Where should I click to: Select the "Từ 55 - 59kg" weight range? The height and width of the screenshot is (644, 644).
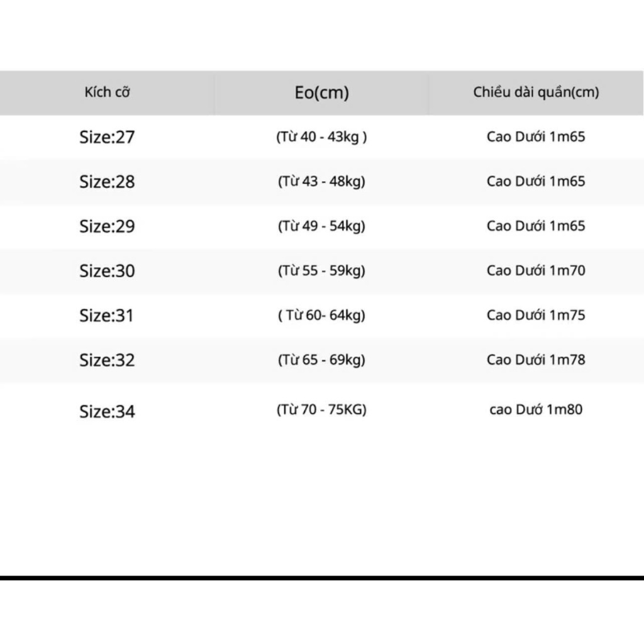(321, 271)
